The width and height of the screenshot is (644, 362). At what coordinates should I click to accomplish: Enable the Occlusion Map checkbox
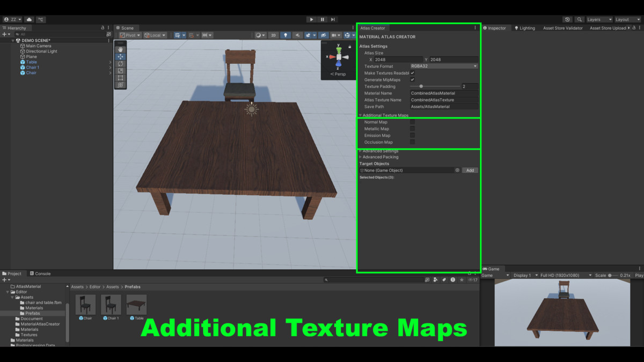(412, 142)
